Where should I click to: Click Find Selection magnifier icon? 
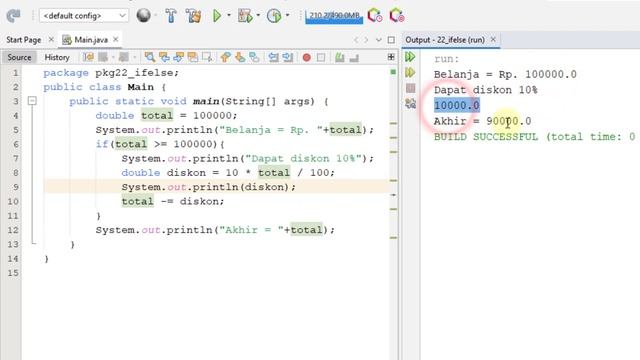coord(150,58)
